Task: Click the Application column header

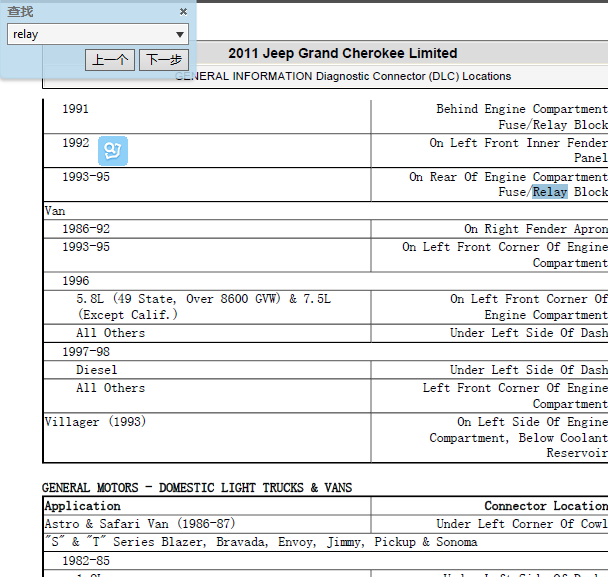Action: 83,506
